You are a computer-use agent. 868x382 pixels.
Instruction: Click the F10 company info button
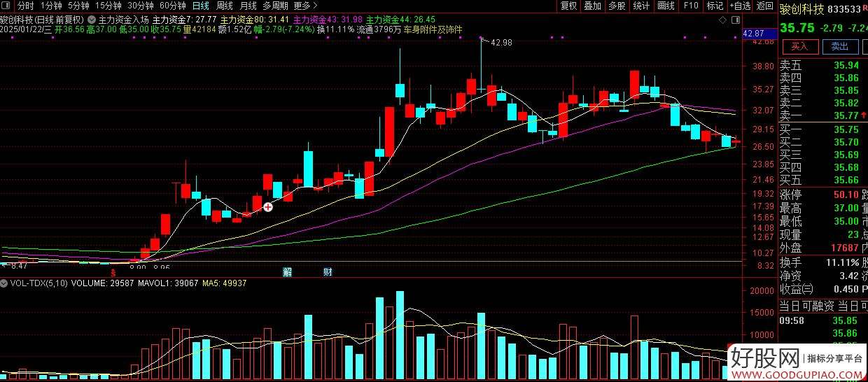click(691, 6)
